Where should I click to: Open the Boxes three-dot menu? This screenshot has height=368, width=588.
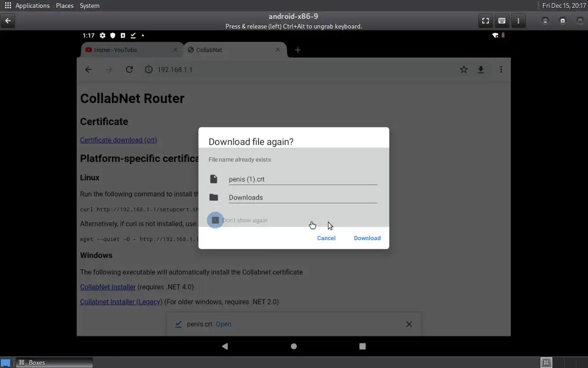(518, 21)
